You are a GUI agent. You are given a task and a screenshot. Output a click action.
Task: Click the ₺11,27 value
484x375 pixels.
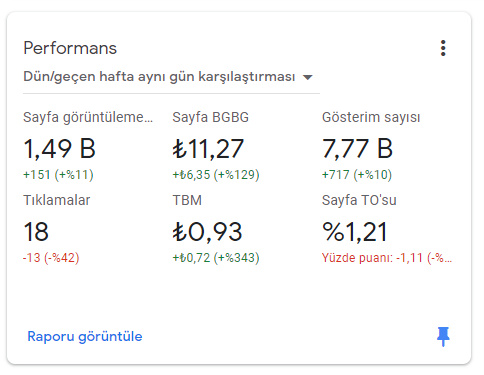(x=208, y=149)
